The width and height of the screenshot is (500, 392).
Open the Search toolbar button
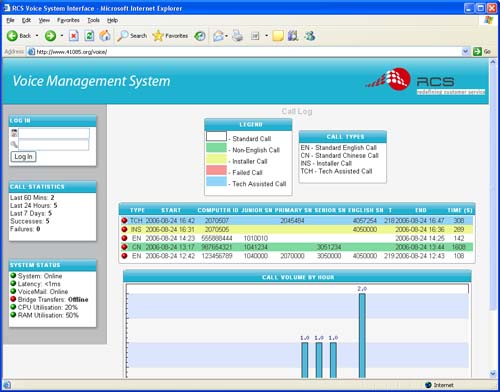pyautogui.click(x=132, y=36)
